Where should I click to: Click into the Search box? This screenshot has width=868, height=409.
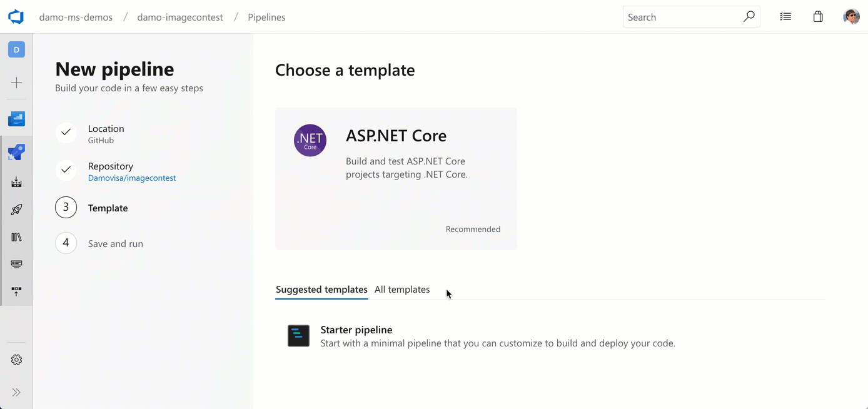(x=682, y=17)
